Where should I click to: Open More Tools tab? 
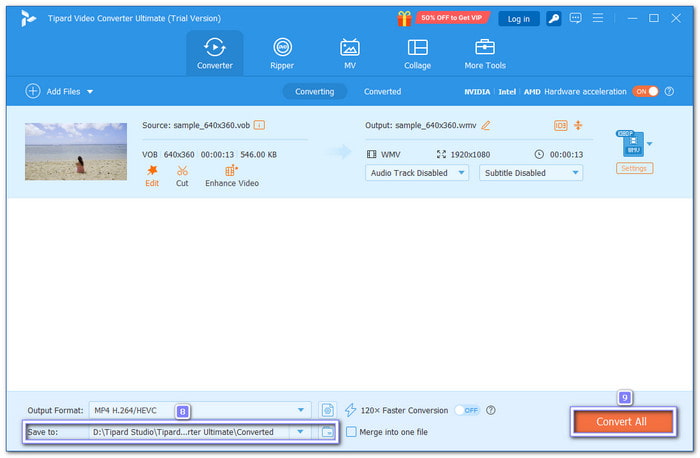tap(485, 54)
